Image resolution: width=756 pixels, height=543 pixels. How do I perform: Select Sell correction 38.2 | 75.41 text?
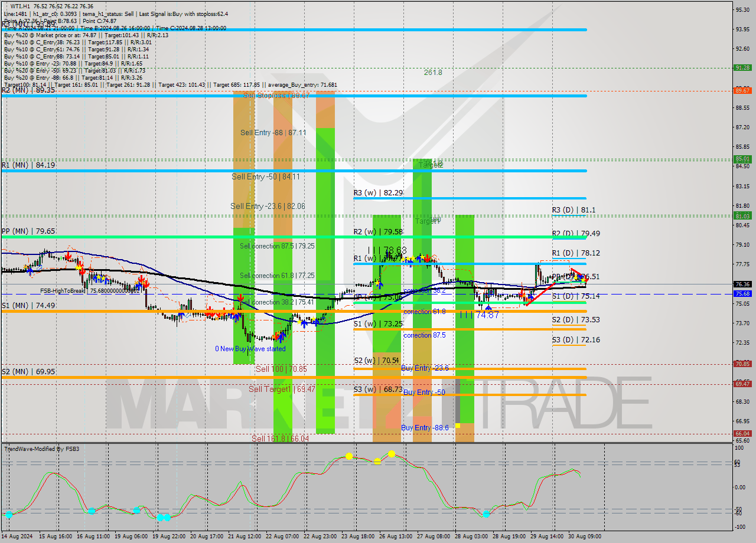pyautogui.click(x=277, y=302)
